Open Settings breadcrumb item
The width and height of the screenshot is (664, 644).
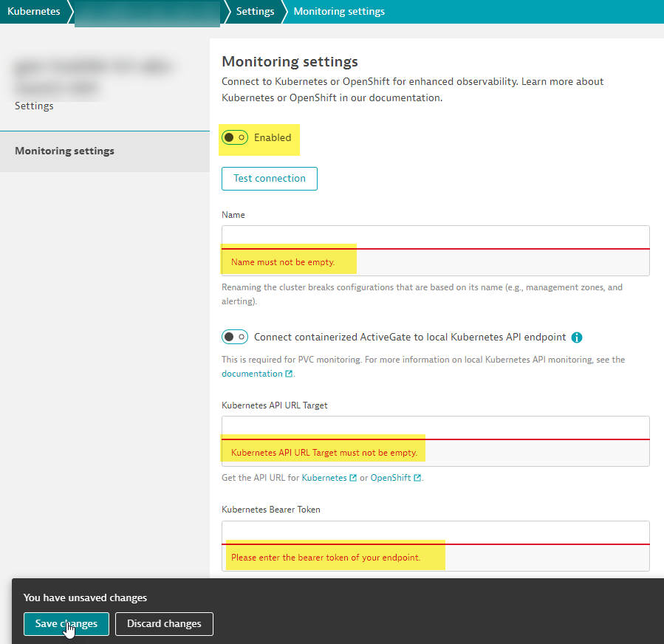tap(255, 11)
